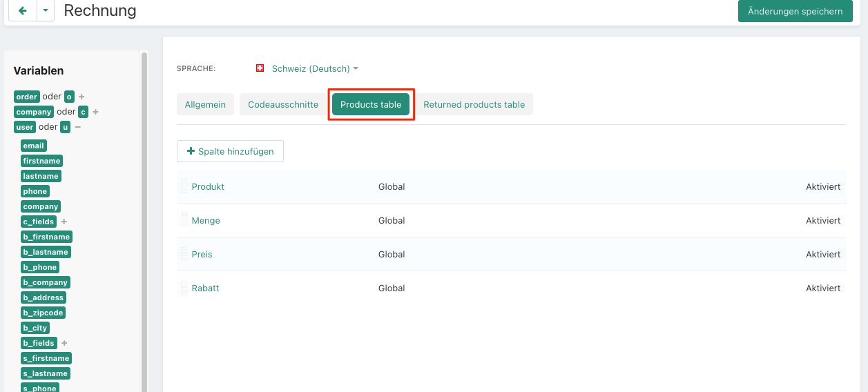Click the drag handle next to Menge
The height and width of the screenshot is (392, 868).
pos(184,220)
